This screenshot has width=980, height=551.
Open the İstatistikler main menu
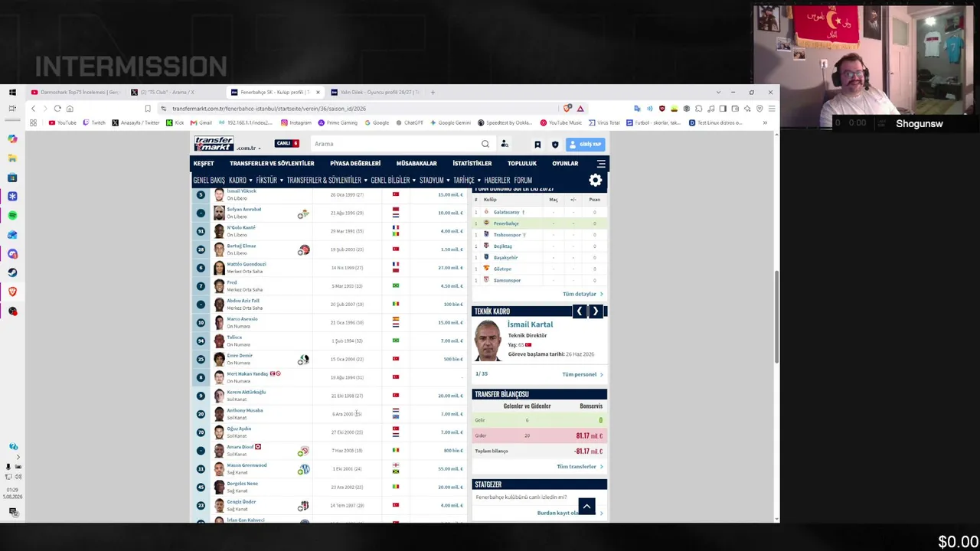[x=472, y=163]
